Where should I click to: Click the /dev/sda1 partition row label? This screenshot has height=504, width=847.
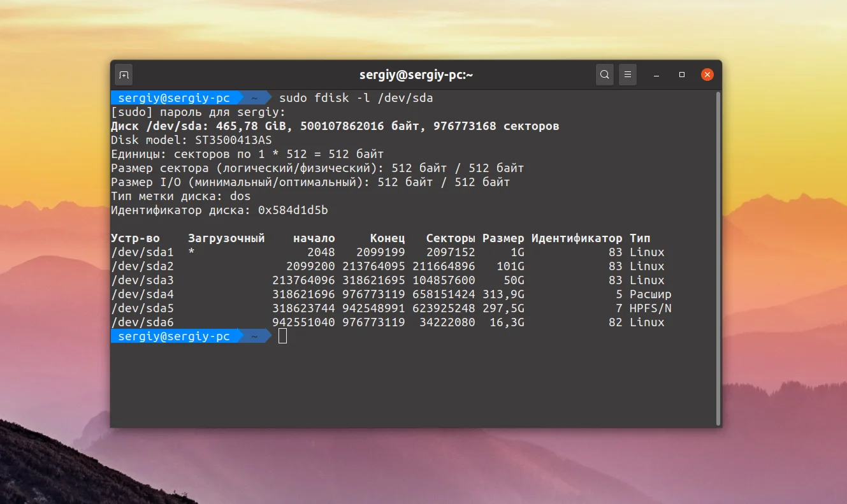click(142, 252)
